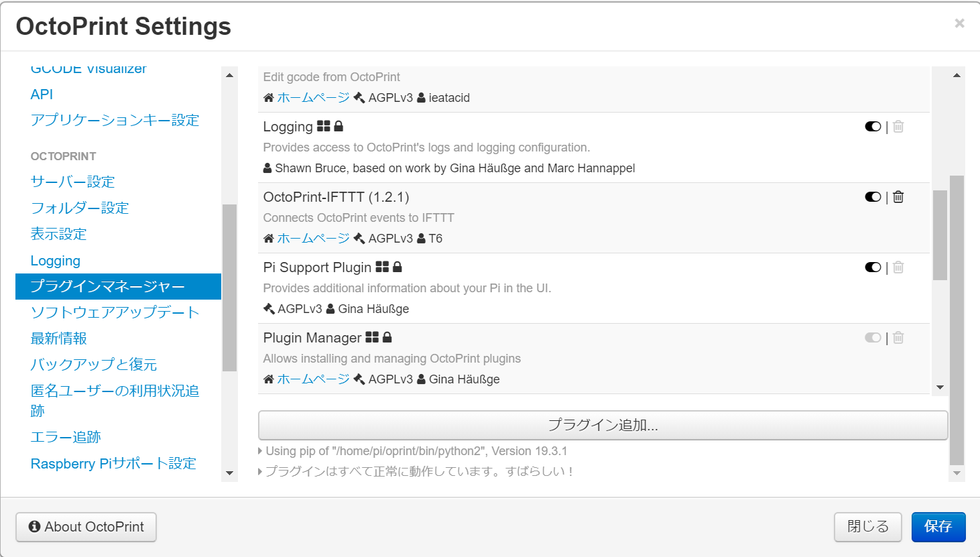Toggle the Logging plugin switch
The width and height of the screenshot is (980, 557).
point(873,127)
